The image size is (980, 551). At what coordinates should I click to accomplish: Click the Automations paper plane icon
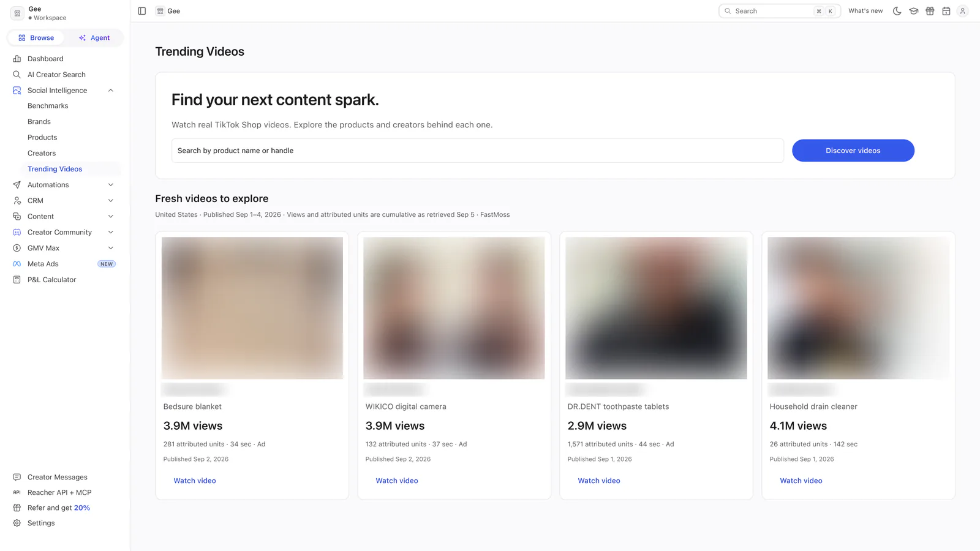pyautogui.click(x=17, y=185)
